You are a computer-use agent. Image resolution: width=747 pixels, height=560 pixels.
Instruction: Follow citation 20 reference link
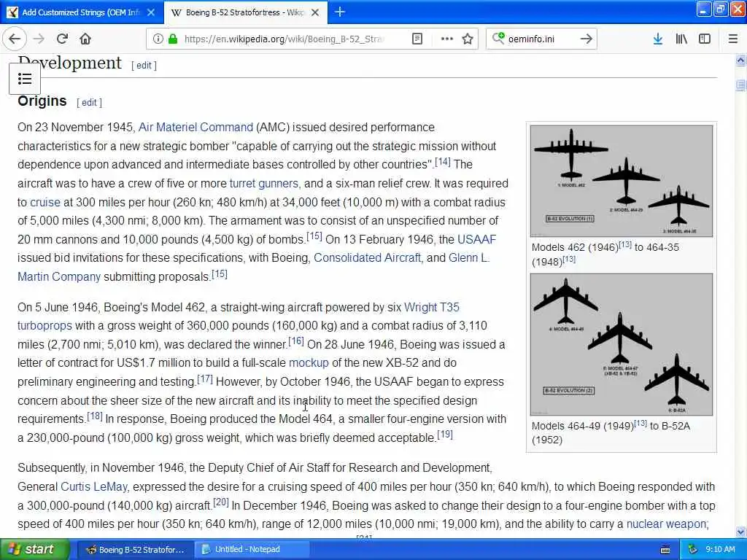pos(221,502)
